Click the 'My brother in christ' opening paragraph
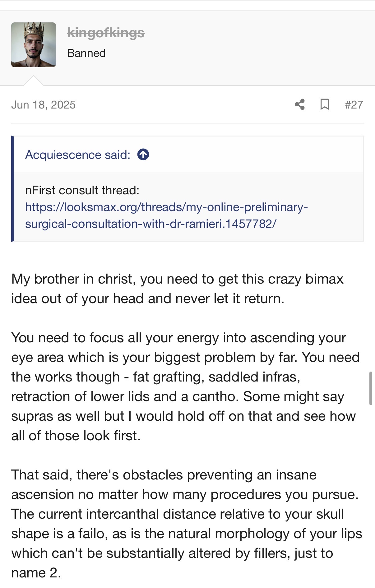The width and height of the screenshot is (375, 588). 177,289
